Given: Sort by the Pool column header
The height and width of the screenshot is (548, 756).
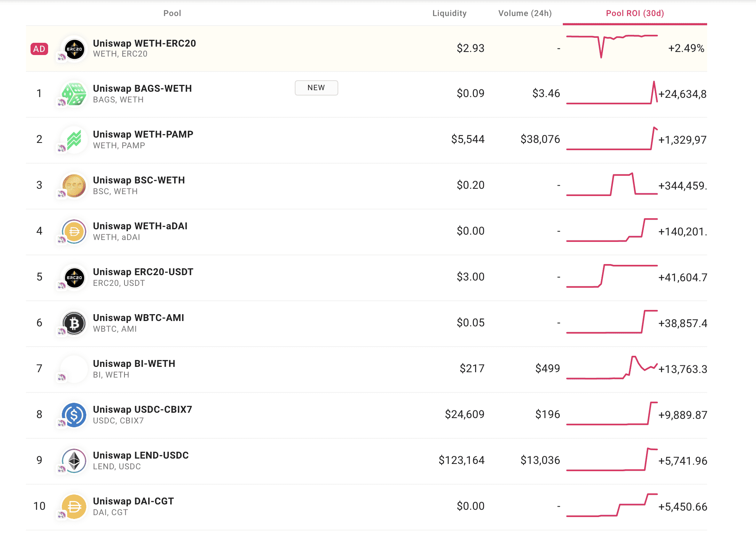Looking at the screenshot, I should [172, 13].
